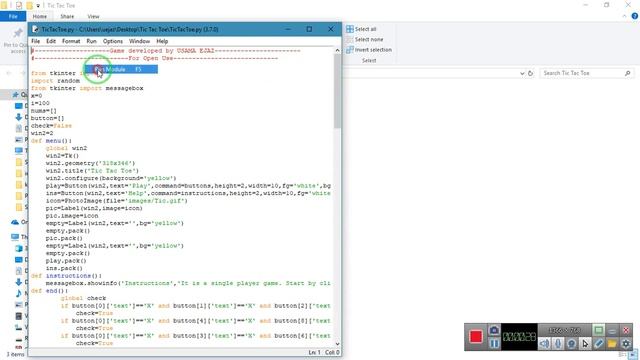The image size is (640, 360).
Task: Collapse the Explorer ribbon chevron
Action: point(624,16)
